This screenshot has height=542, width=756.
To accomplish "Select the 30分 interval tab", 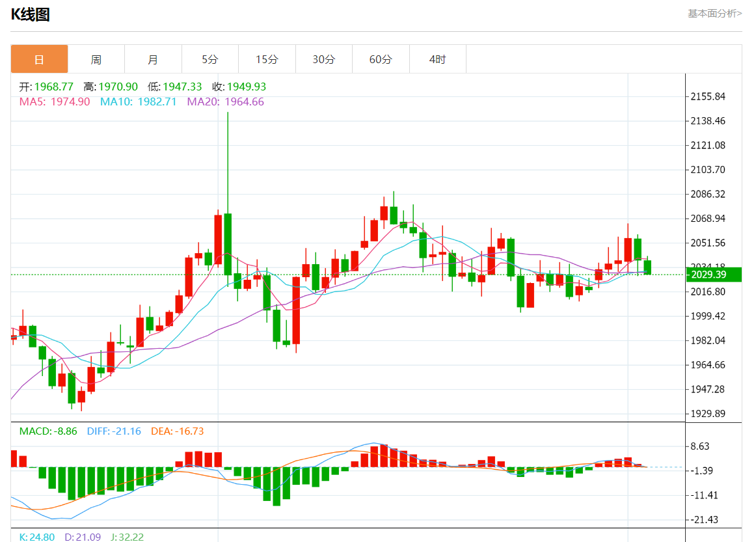I will [324, 59].
